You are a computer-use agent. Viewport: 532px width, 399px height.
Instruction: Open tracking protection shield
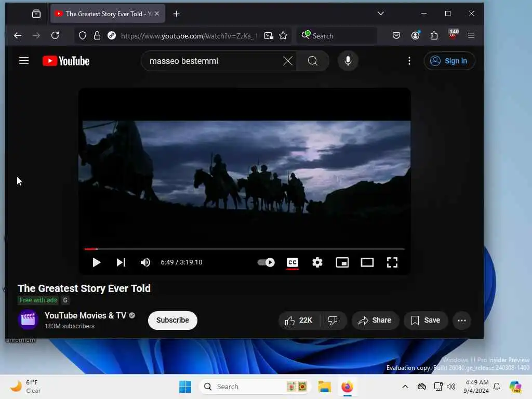pyautogui.click(x=83, y=36)
